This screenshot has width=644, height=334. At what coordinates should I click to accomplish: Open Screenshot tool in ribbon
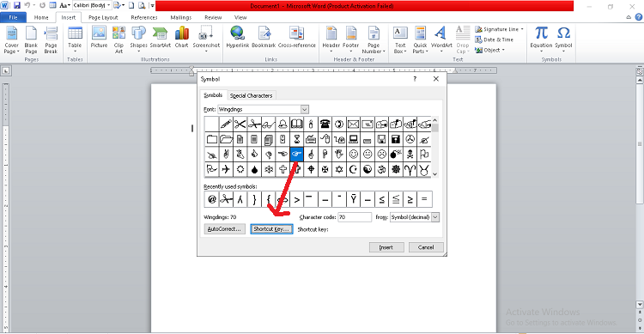206,39
